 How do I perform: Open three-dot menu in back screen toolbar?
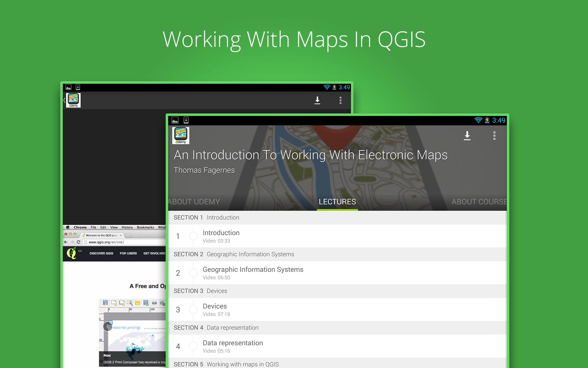(340, 100)
